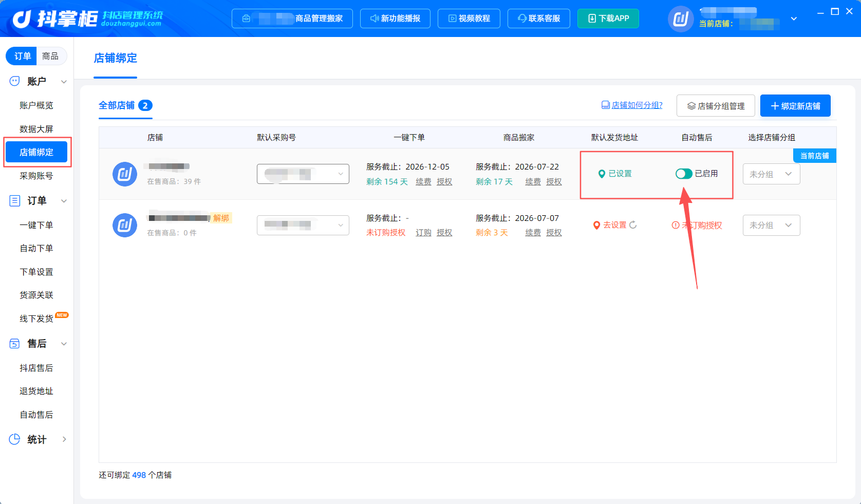Expand the 统计 sidebar section arrow
The height and width of the screenshot is (504, 861).
point(64,439)
